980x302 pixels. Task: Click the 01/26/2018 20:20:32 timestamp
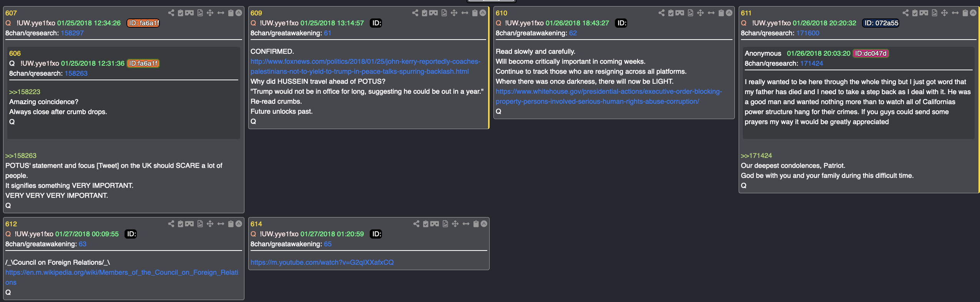tap(824, 23)
